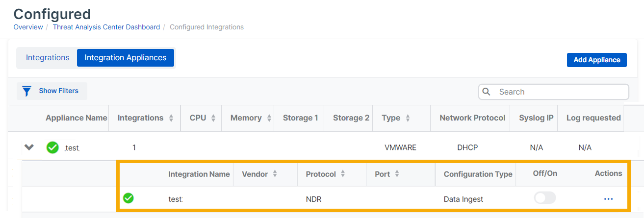644x218 pixels.
Task: Open the three-dot Actions menu
Action: point(609,199)
